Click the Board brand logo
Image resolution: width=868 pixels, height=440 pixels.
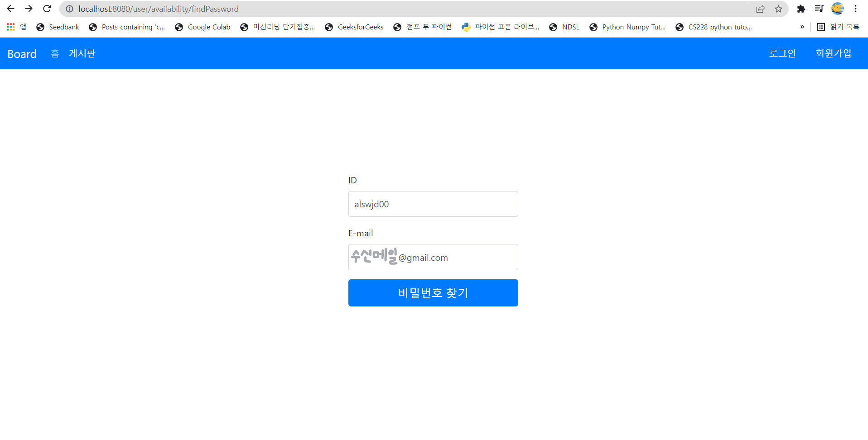[22, 54]
